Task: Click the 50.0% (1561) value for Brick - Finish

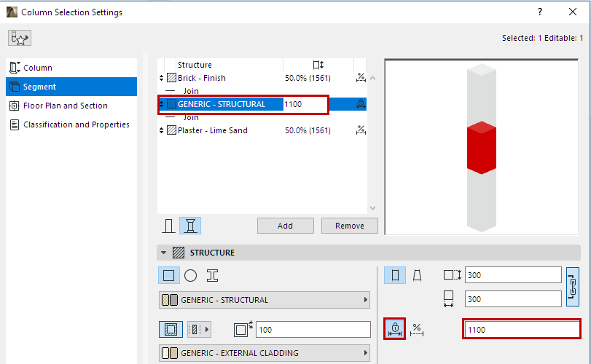Action: pos(308,78)
